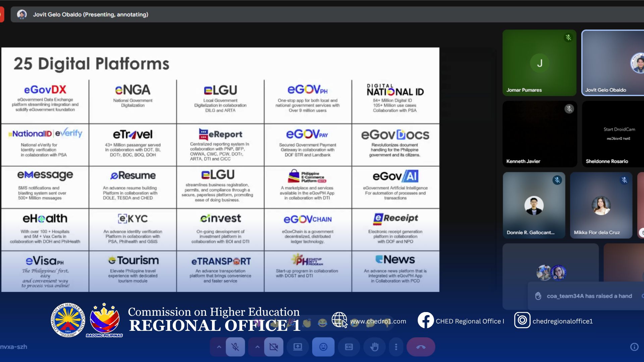The image size is (644, 362).
Task: Click the Present now screen-share icon
Action: 298,347
